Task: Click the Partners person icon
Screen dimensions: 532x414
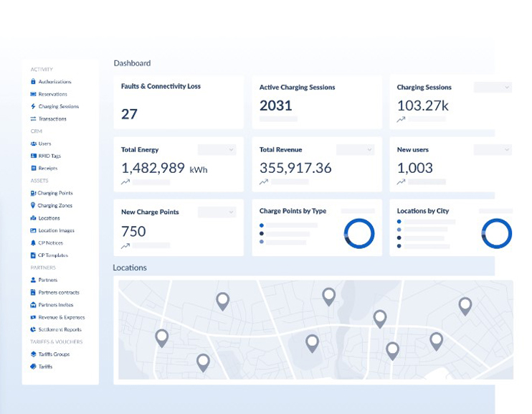Action: click(x=33, y=280)
